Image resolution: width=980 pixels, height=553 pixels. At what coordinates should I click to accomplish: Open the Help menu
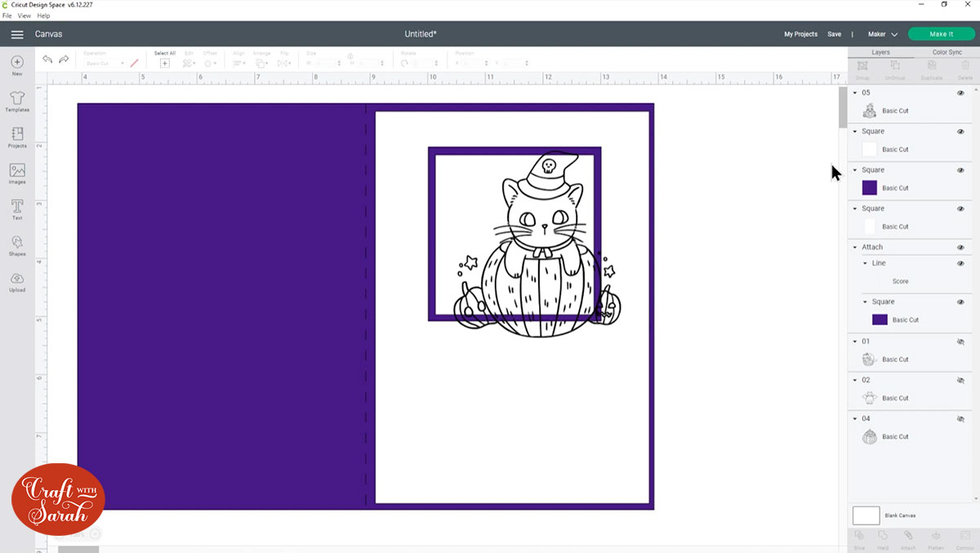[x=43, y=16]
